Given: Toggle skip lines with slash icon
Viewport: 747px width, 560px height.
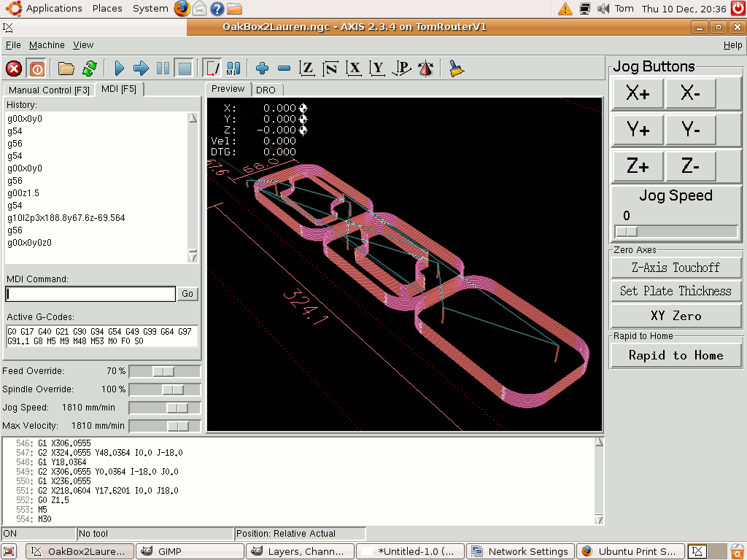Looking at the screenshot, I should click(212, 69).
